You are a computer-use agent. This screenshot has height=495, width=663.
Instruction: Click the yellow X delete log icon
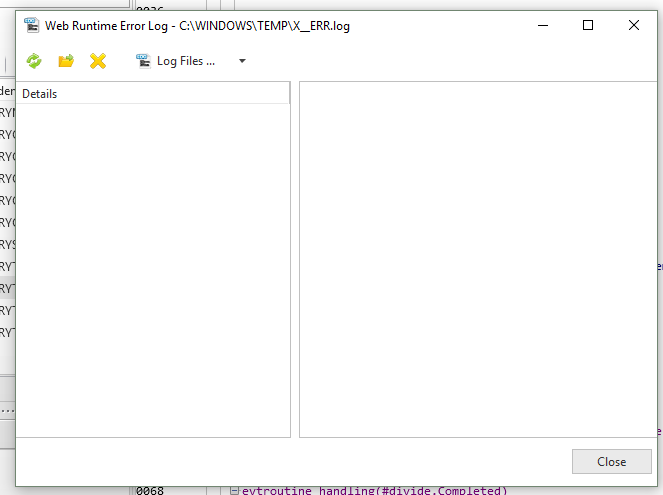pos(98,61)
